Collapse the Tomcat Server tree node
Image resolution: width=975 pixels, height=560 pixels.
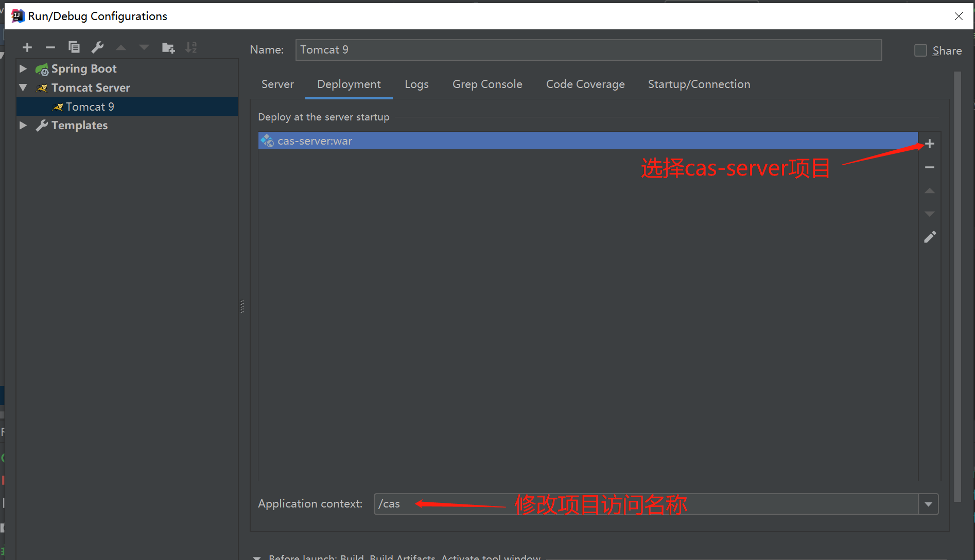click(23, 87)
